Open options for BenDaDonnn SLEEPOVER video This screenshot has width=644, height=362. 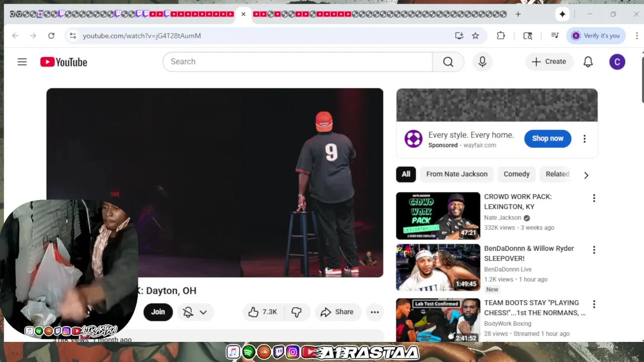coord(594,250)
